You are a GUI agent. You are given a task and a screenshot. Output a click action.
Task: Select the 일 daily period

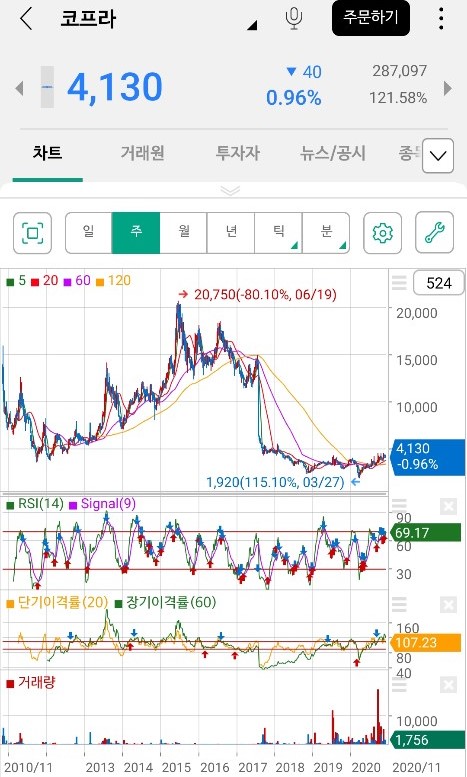pyautogui.click(x=89, y=233)
